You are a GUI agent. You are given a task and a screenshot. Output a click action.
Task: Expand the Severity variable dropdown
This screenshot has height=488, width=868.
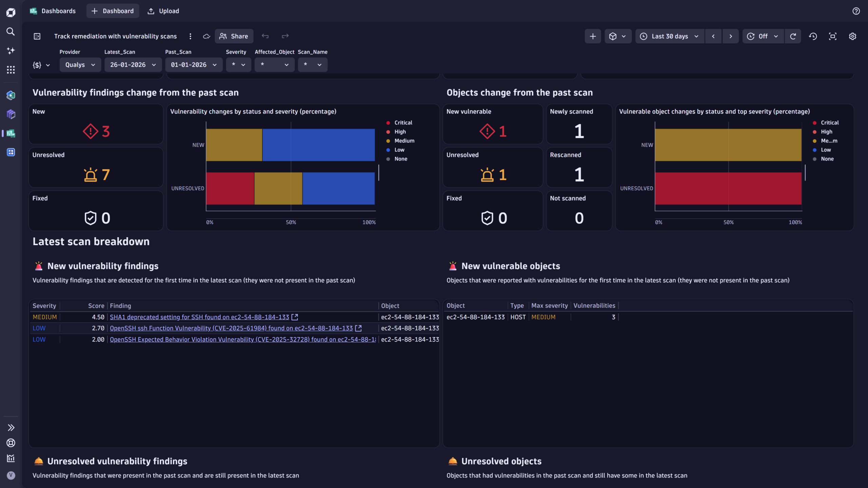pyautogui.click(x=238, y=64)
